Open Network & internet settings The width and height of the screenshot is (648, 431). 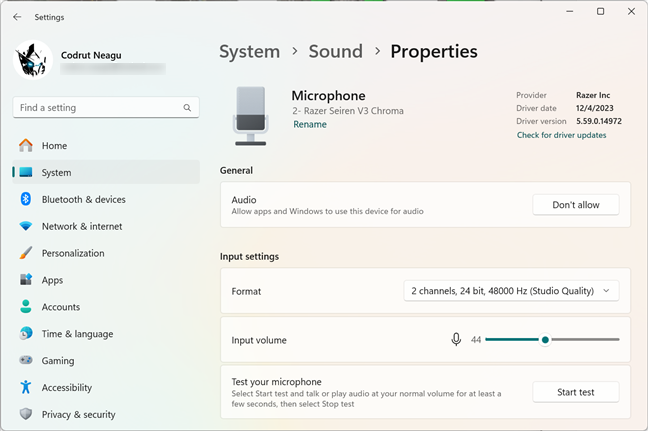pyautogui.click(x=106, y=226)
